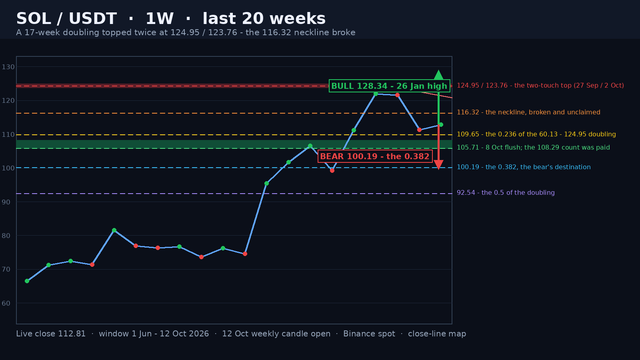Click the 100 y-axis tick label
This screenshot has height=360, width=640.
click(x=8, y=168)
